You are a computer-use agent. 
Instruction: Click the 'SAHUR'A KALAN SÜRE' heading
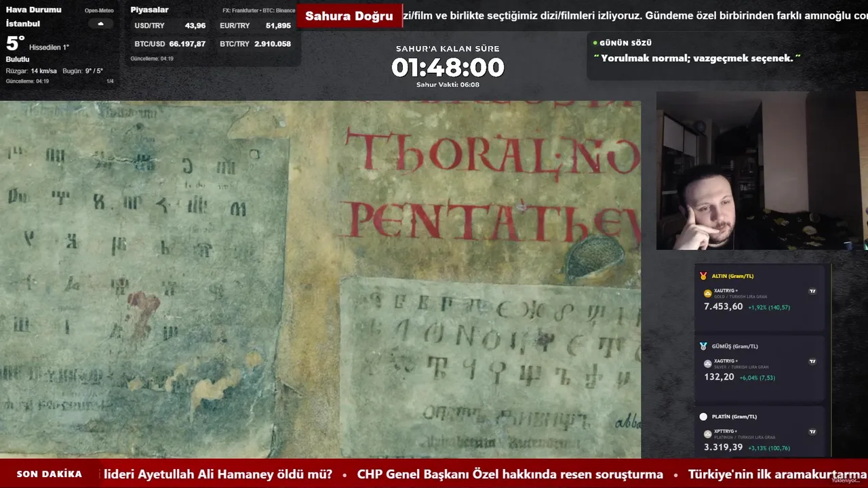point(448,49)
